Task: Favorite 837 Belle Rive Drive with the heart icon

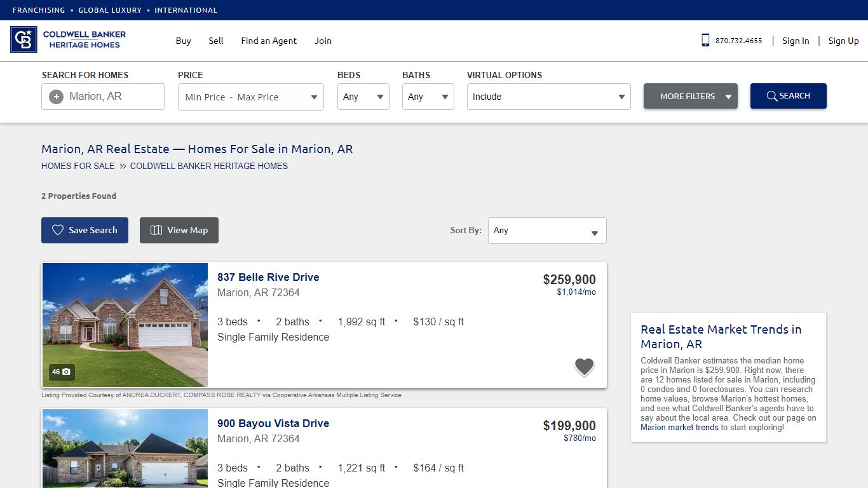Action: [x=584, y=367]
